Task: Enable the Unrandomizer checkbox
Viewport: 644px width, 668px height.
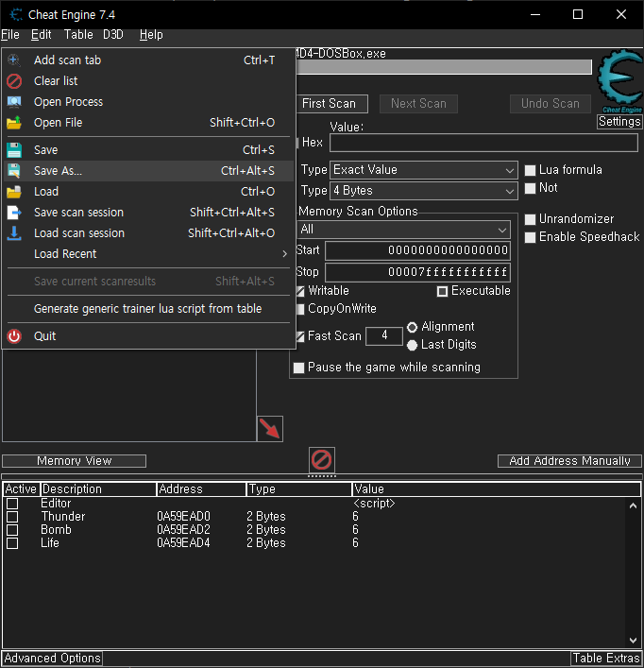Action: coord(530,219)
